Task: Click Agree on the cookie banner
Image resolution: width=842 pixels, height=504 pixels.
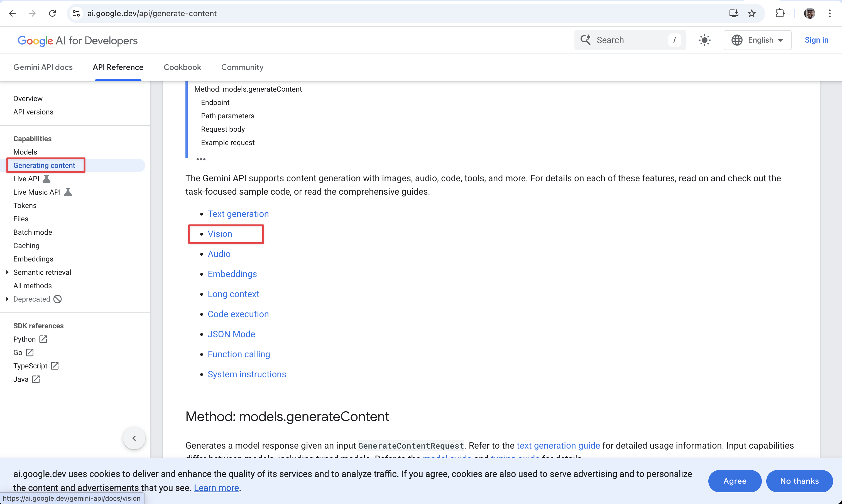Action: pos(735,481)
